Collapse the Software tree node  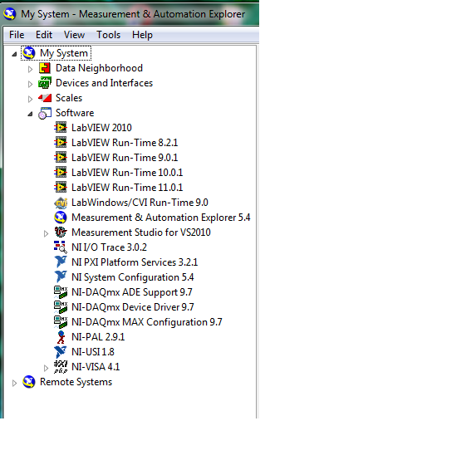[30, 114]
